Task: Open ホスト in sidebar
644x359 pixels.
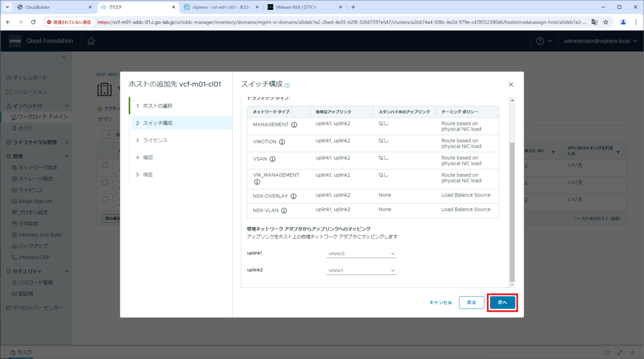Action: (26, 128)
